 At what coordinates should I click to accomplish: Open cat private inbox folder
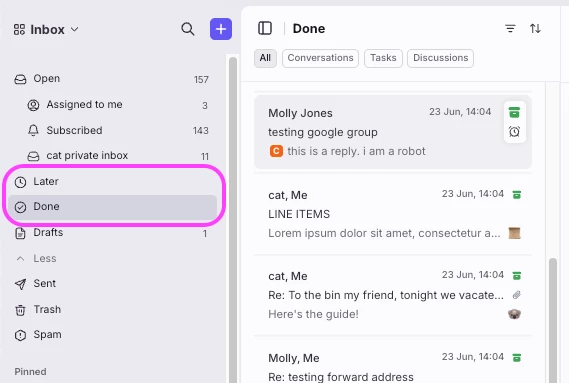[x=87, y=155]
